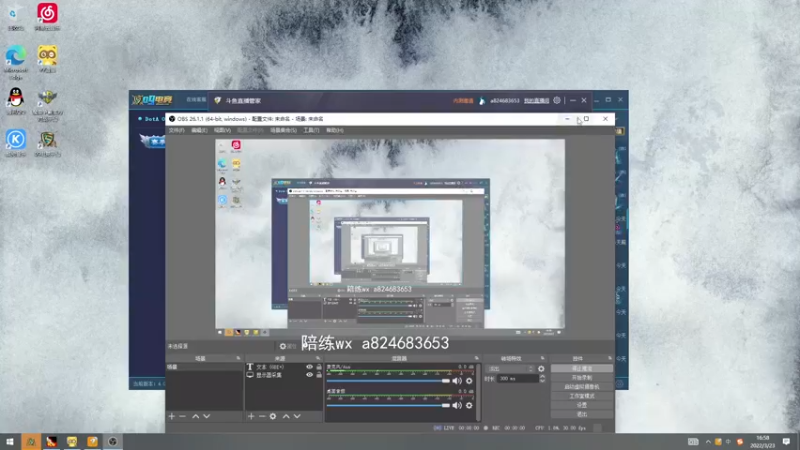Screen dimensions: 800x450
Task: Open Kugou K music desktop shortcut
Action: pyautogui.click(x=16, y=139)
